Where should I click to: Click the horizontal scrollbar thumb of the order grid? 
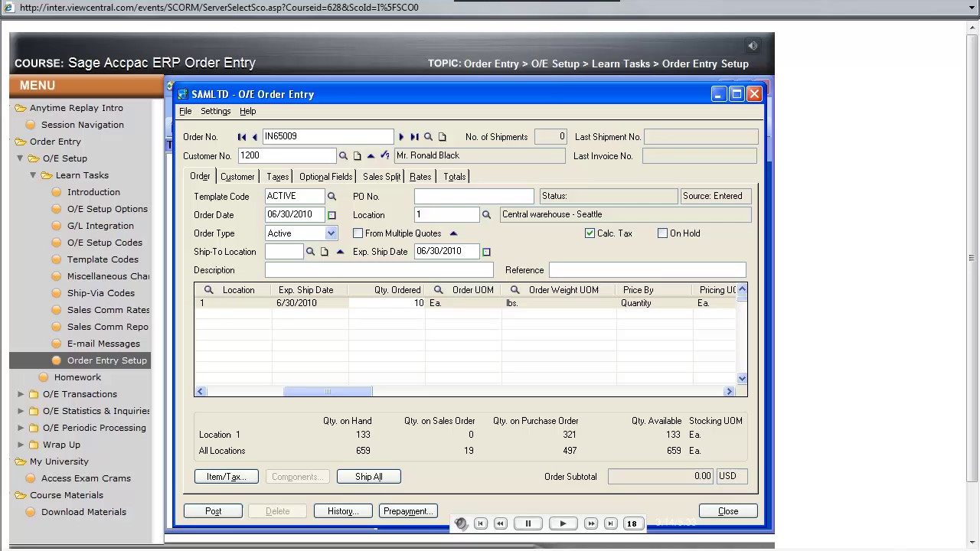pos(328,392)
